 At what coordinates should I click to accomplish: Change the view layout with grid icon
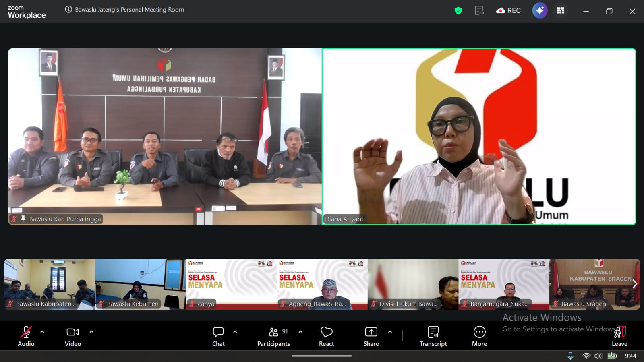pos(560,11)
